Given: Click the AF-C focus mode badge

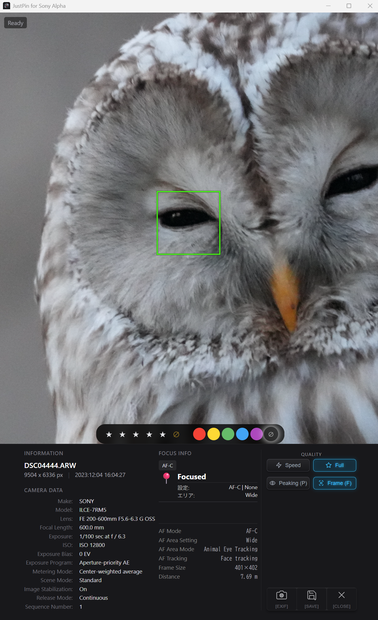Looking at the screenshot, I should (x=168, y=465).
